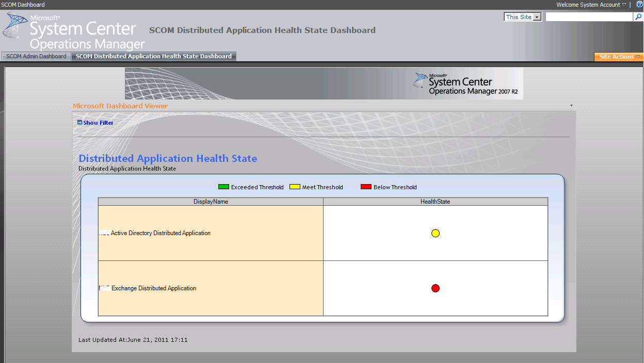This screenshot has height=363, width=644.
Task: Open the This Site search scope dropdown
Action: [x=537, y=16]
